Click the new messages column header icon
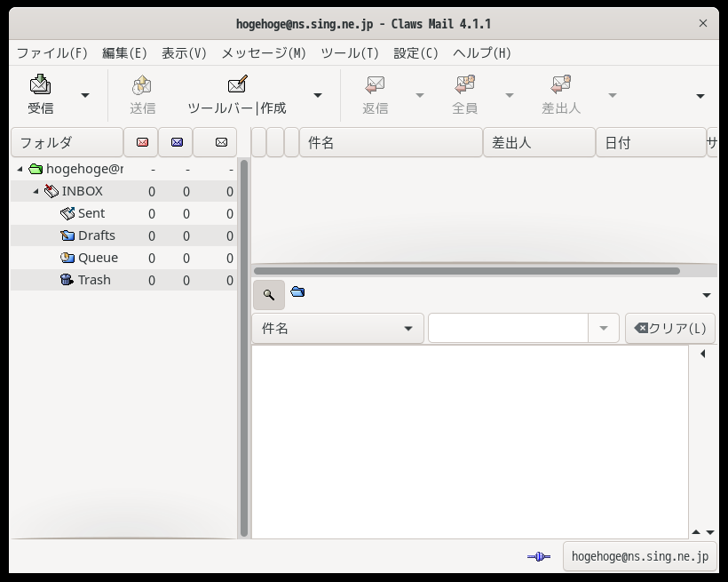The height and width of the screenshot is (582, 728). coord(142,142)
